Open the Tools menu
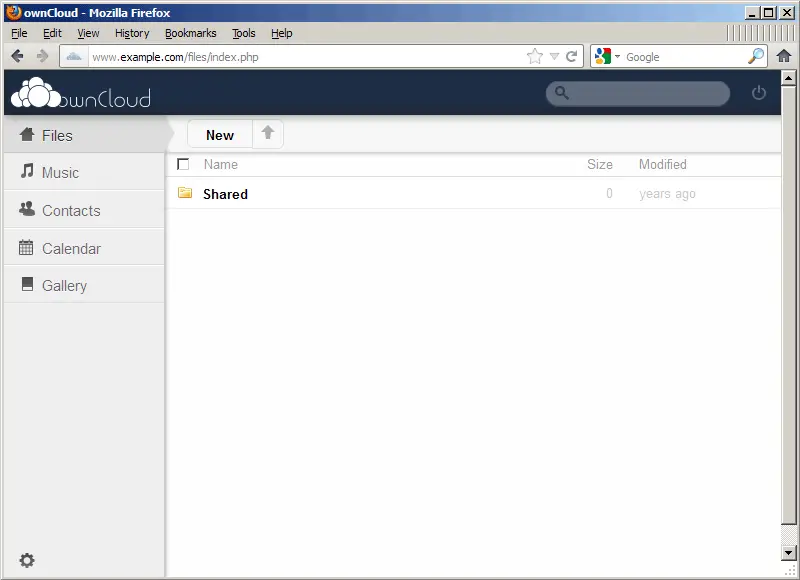The width and height of the screenshot is (800, 580). [243, 33]
